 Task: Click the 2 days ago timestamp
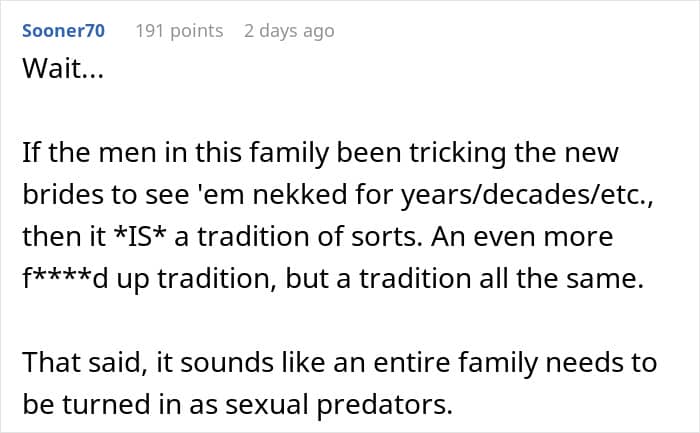tap(289, 31)
